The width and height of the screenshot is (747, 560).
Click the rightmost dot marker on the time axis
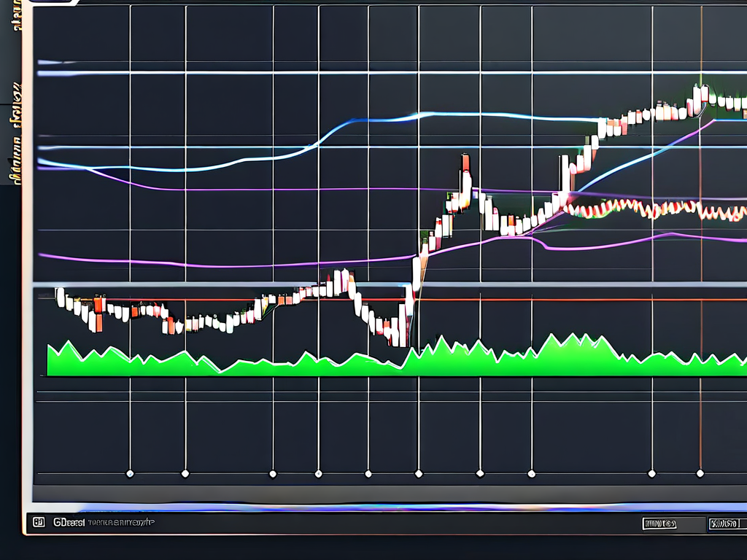[700, 473]
